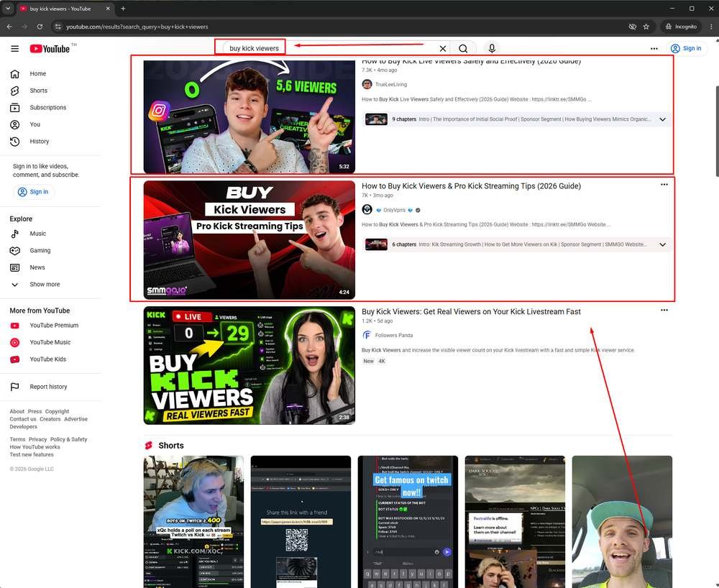
Task: Open the Dark Souls wiki Short thumbnail
Action: [x=515, y=522]
